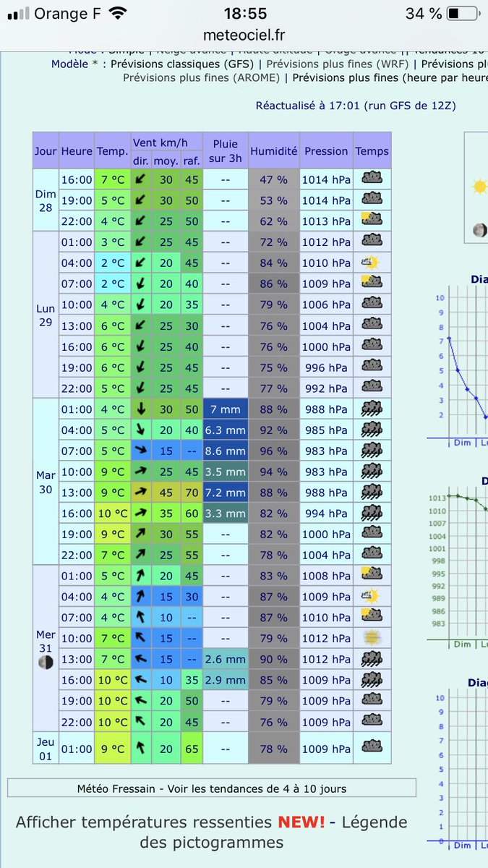488x868 pixels.
Task: Click the Réactualisé à 17:01 text
Action: 356,106
